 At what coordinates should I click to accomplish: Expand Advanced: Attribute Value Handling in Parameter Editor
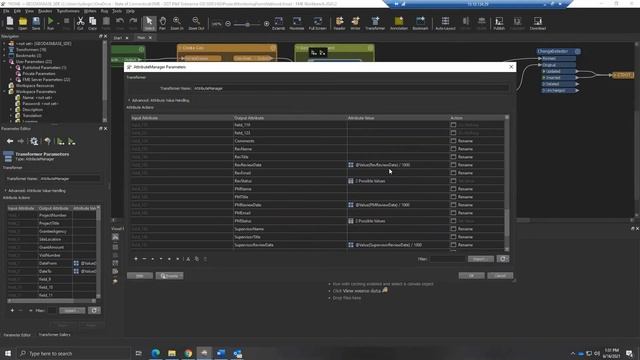click(x=5, y=191)
